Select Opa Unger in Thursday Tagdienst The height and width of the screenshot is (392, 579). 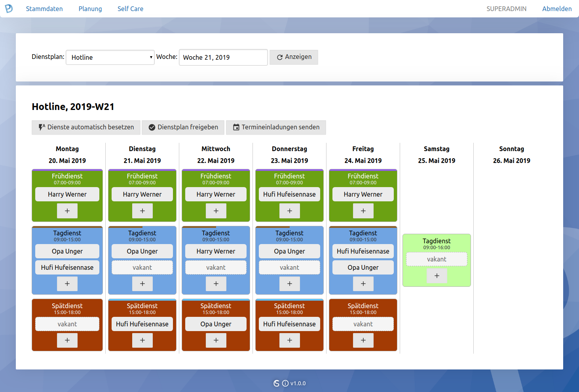(290, 251)
